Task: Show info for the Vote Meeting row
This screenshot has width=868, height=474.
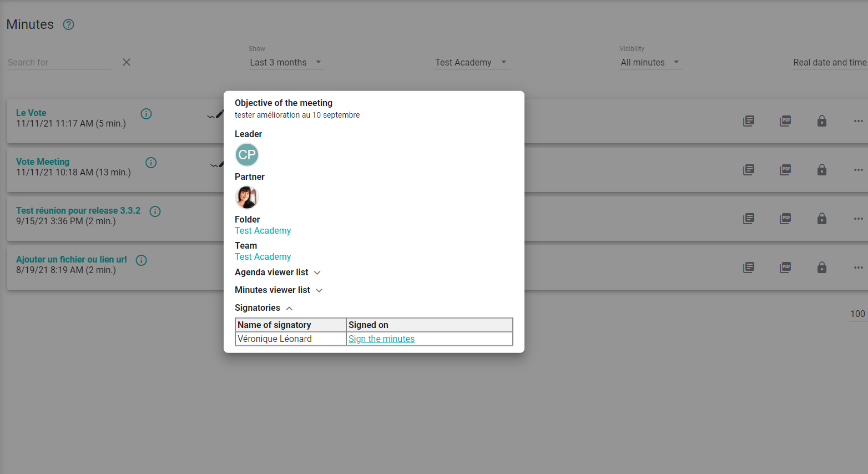Action: pos(151,163)
